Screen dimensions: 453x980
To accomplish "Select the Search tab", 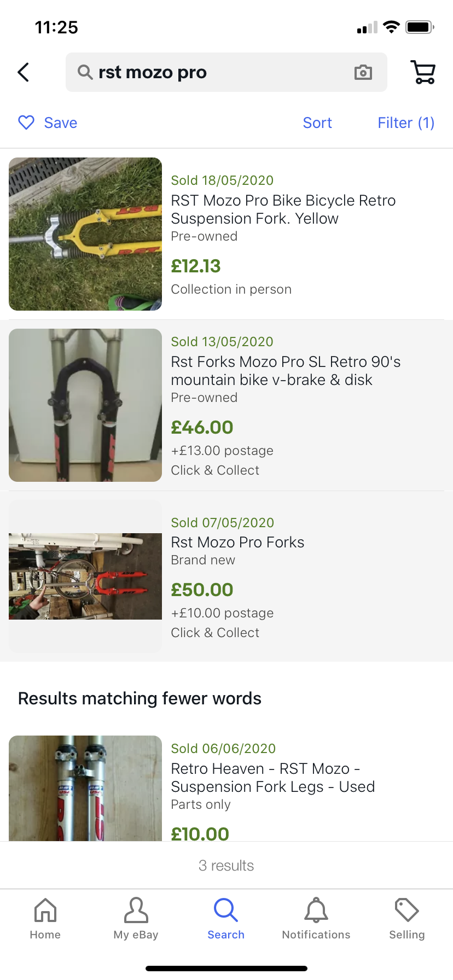I will pyautogui.click(x=226, y=919).
